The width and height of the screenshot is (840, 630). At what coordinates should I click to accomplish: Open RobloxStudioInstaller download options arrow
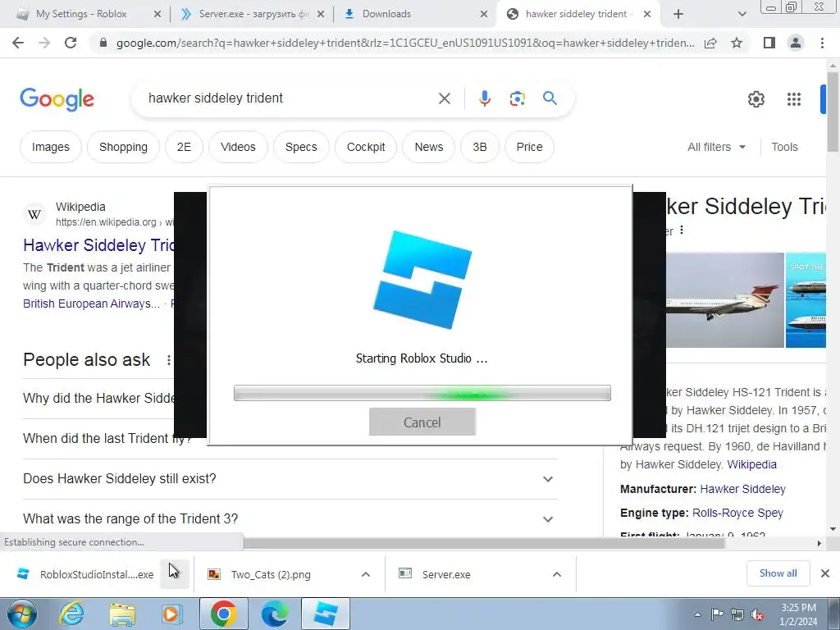tap(175, 573)
